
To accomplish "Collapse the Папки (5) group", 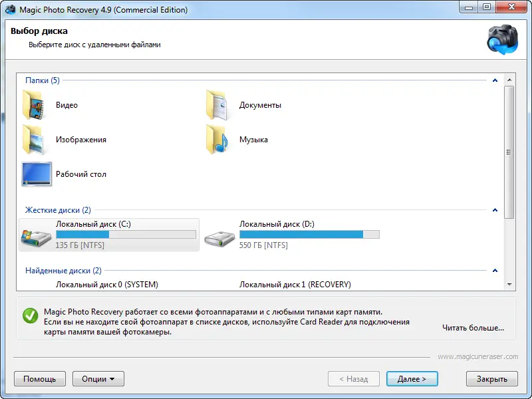I will point(495,80).
